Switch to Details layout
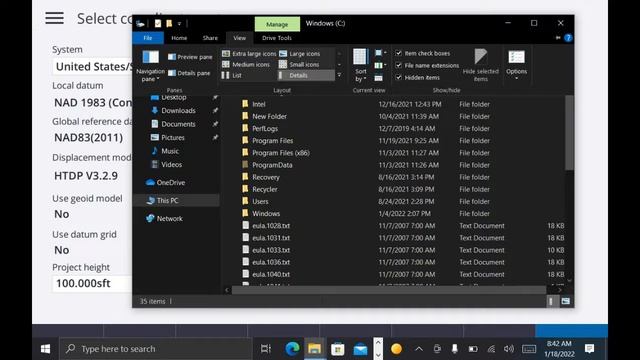Viewport: 640px width, 360px height. click(x=305, y=75)
